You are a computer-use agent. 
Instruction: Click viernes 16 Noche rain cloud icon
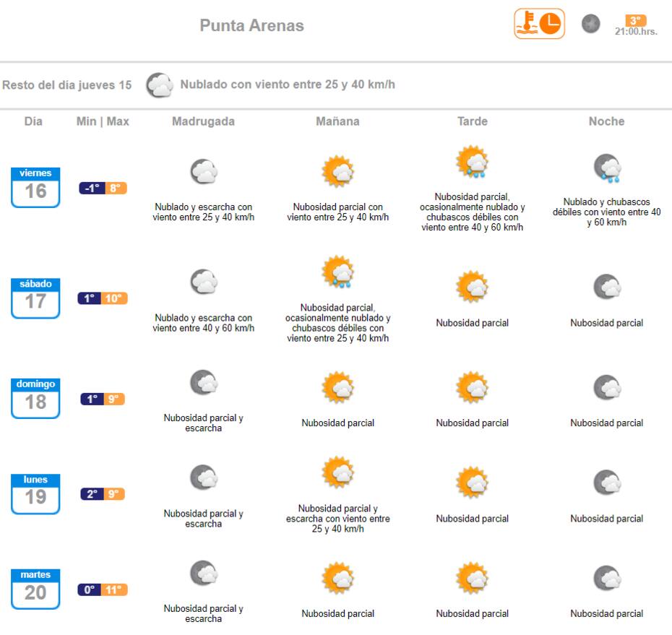(x=607, y=168)
